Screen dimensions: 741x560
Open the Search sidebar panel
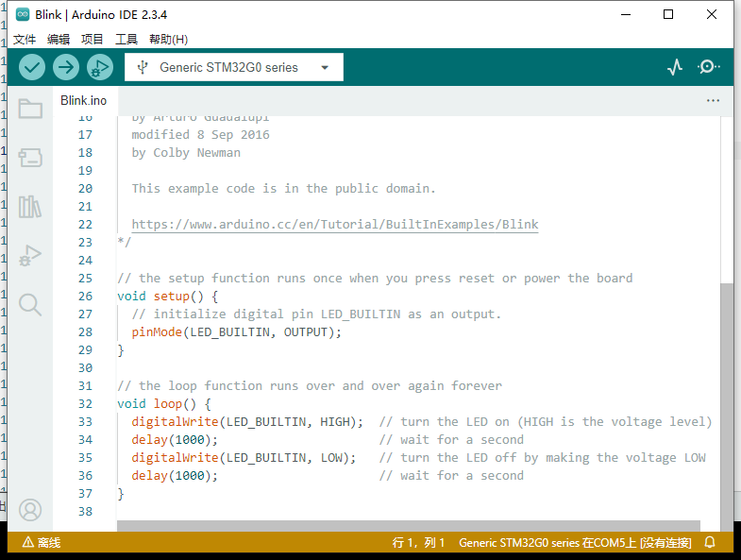click(30, 305)
